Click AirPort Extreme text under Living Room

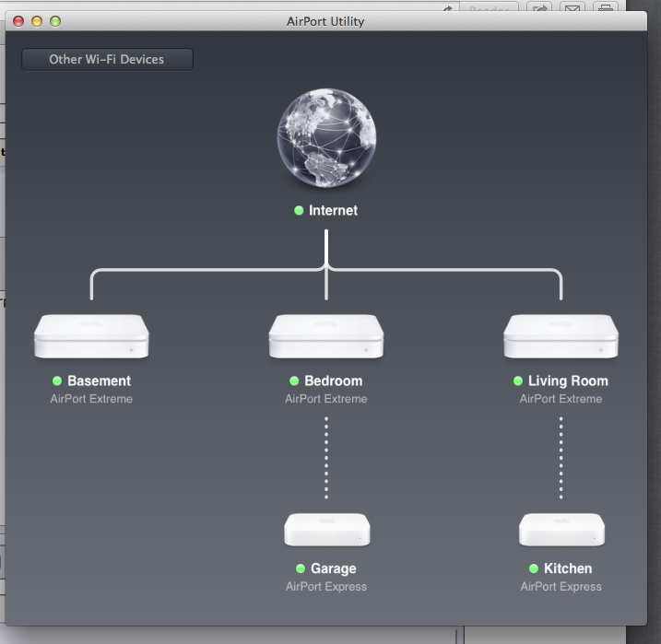click(x=561, y=399)
